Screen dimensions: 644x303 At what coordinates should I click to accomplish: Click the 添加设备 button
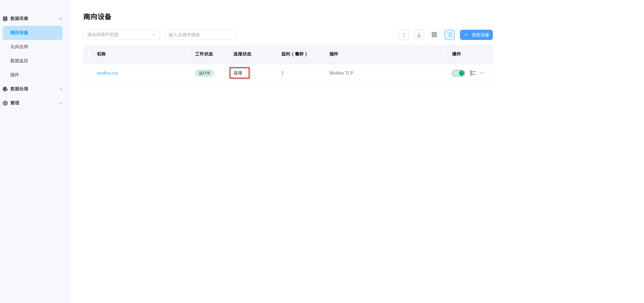[476, 35]
